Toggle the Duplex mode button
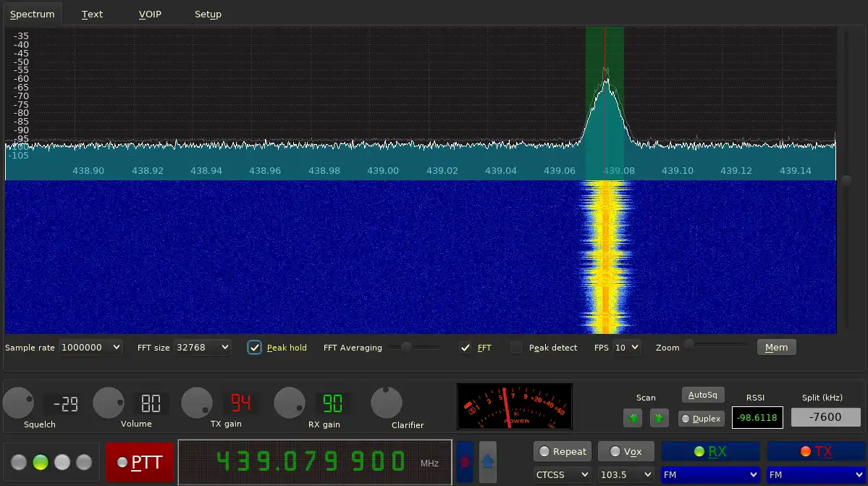Image resolution: width=868 pixels, height=486 pixels. pos(701,419)
